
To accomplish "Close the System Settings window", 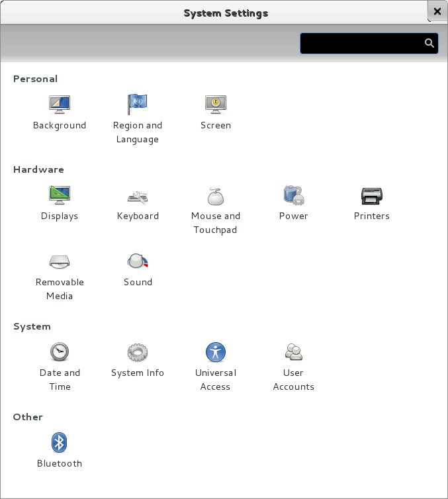I will click(x=437, y=12).
